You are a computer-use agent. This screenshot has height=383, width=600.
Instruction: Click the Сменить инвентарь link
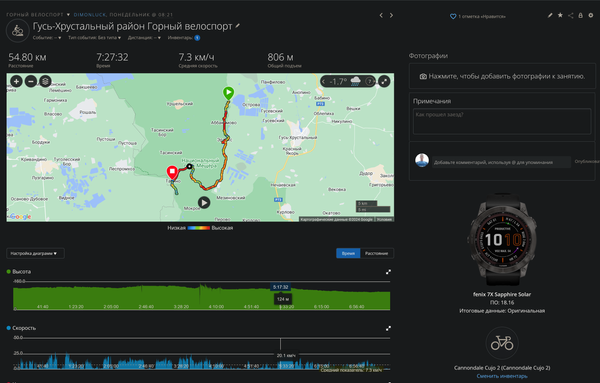502,376
